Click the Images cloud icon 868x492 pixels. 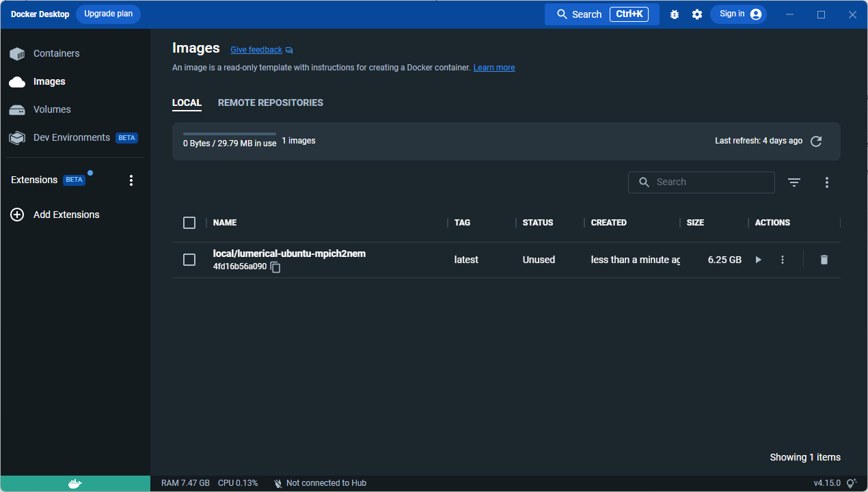17,82
